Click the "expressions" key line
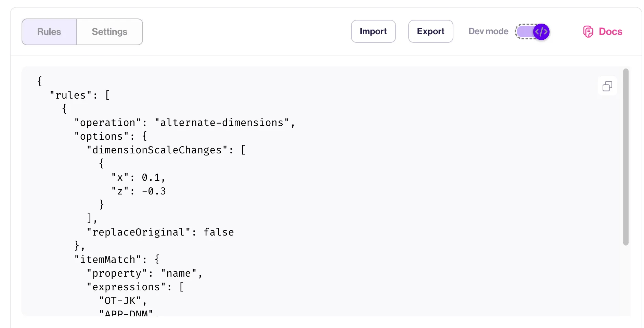644x328 pixels. [x=135, y=287]
